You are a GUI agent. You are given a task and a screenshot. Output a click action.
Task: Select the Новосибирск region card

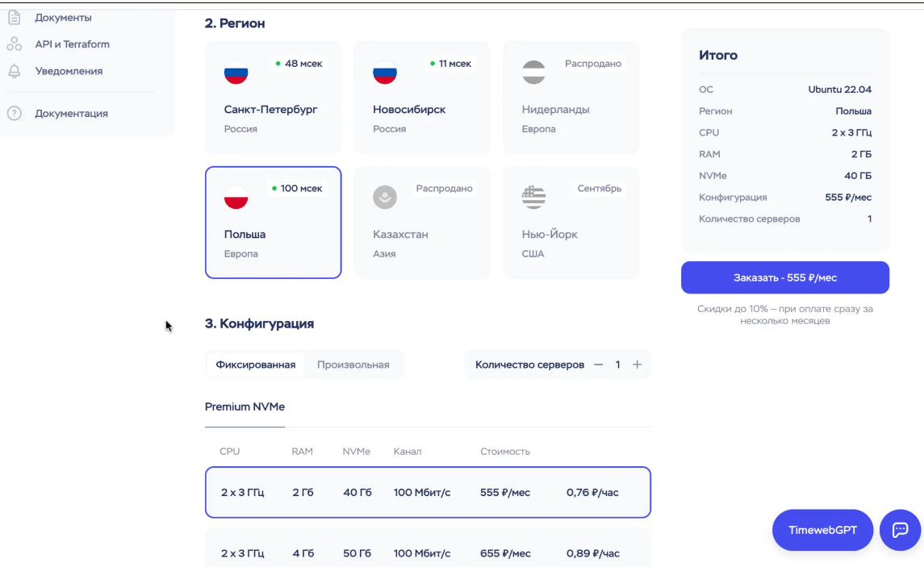tap(421, 97)
